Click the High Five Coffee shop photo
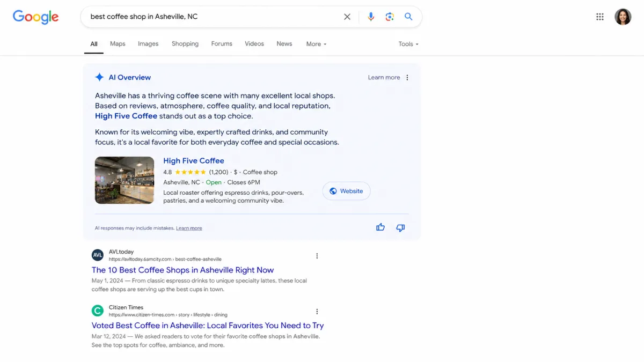 coord(125,180)
